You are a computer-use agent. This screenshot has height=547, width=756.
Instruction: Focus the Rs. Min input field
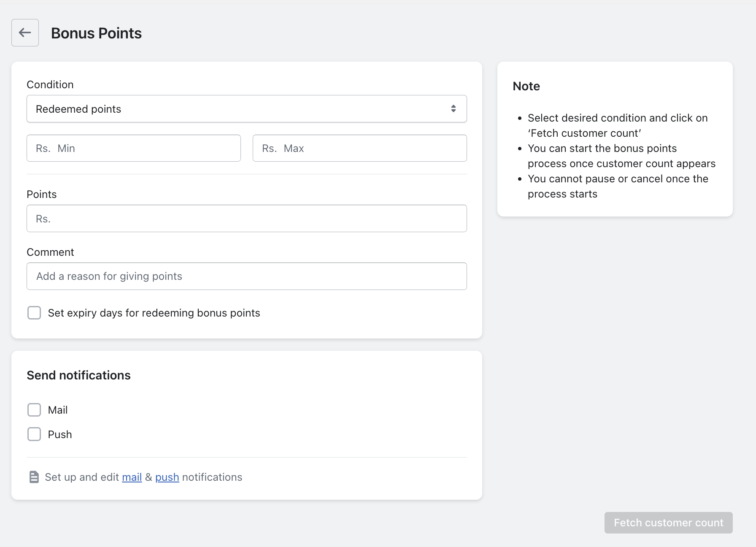pyautogui.click(x=133, y=148)
